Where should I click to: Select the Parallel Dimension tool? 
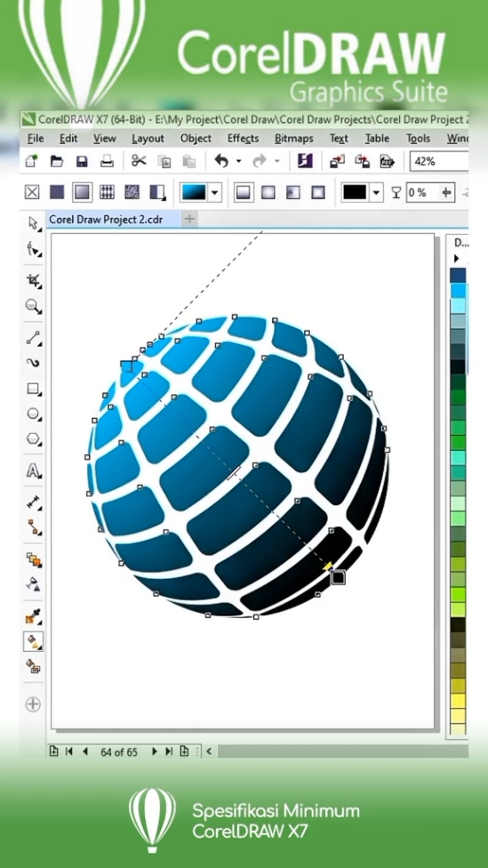click(x=34, y=502)
